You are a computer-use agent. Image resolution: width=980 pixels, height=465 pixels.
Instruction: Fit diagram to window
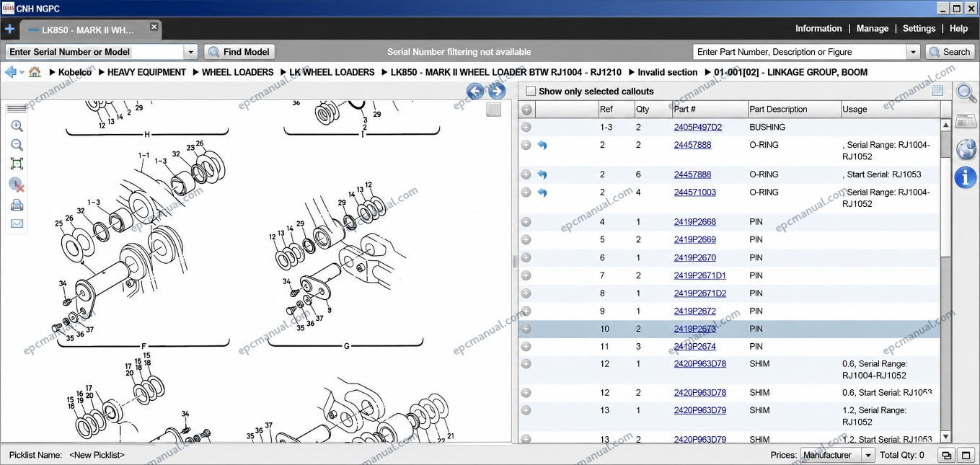pos(17,164)
